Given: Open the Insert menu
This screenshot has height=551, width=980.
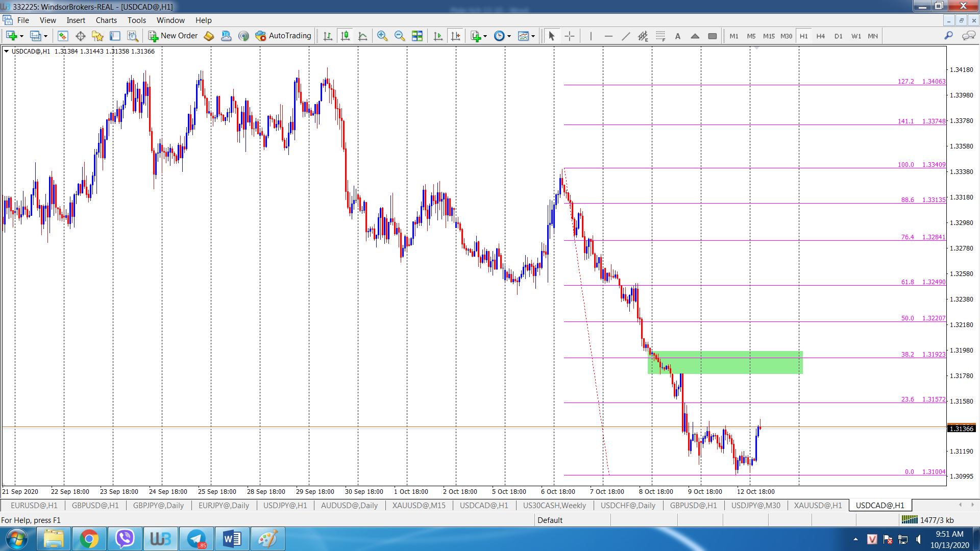Looking at the screenshot, I should point(76,20).
